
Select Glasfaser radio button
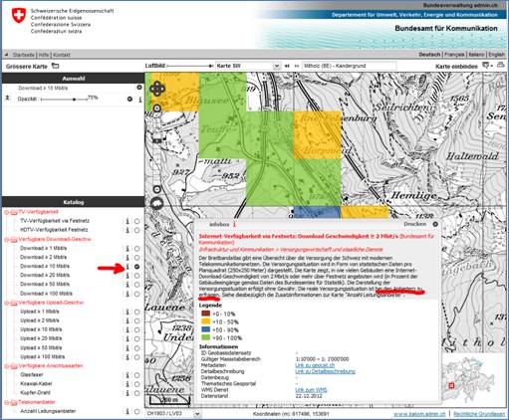[x=136, y=375]
